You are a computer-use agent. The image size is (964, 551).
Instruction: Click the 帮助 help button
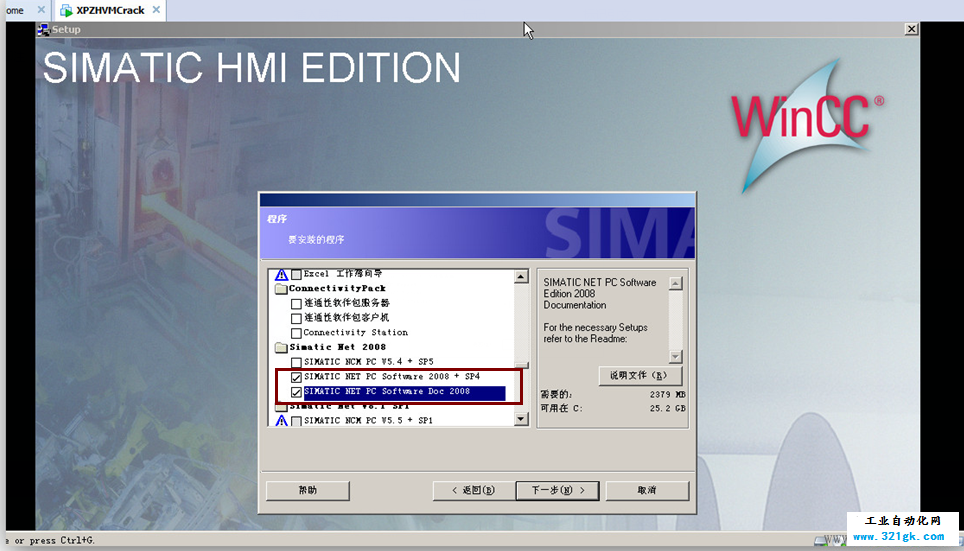pos(307,490)
